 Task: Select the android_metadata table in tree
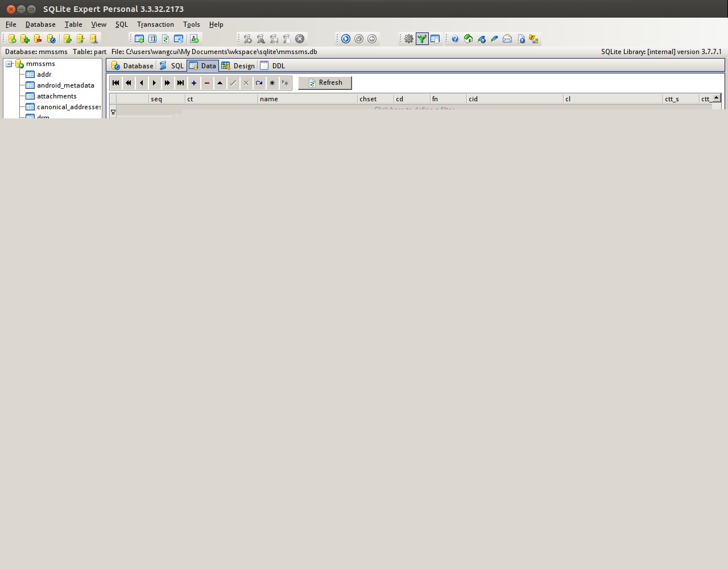(65, 85)
